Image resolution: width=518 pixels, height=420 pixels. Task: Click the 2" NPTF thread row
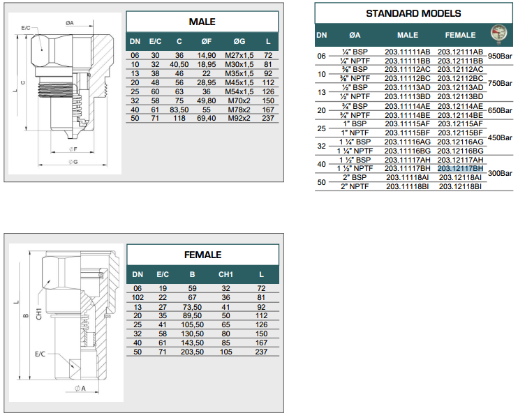(x=355, y=186)
